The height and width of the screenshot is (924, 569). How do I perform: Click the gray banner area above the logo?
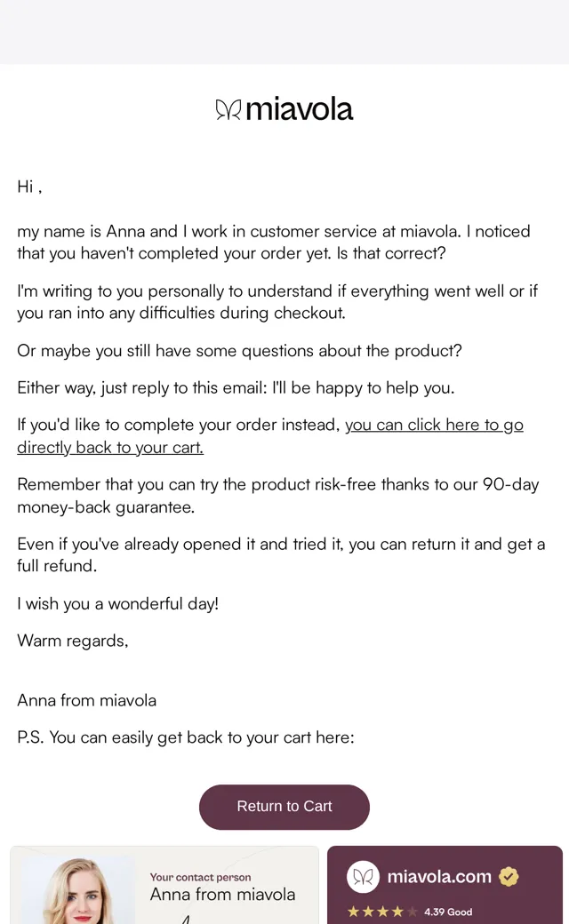coord(284,32)
